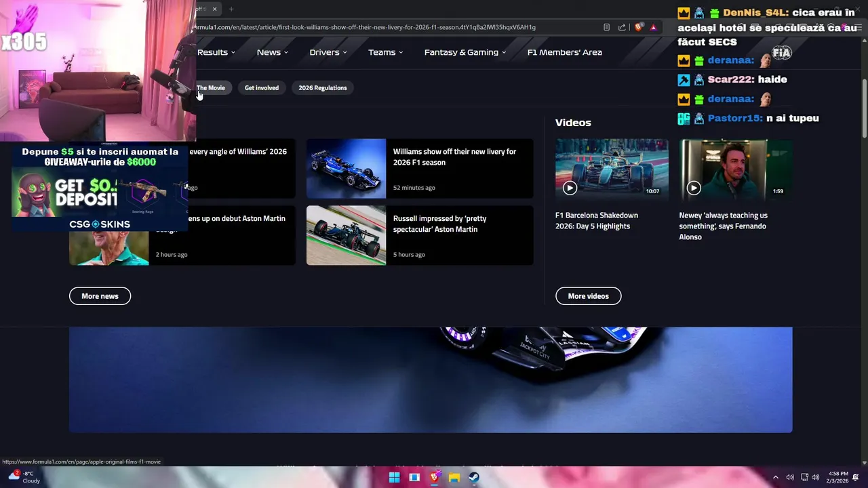Click the Videos section heading
The image size is (868, 488).
click(573, 123)
